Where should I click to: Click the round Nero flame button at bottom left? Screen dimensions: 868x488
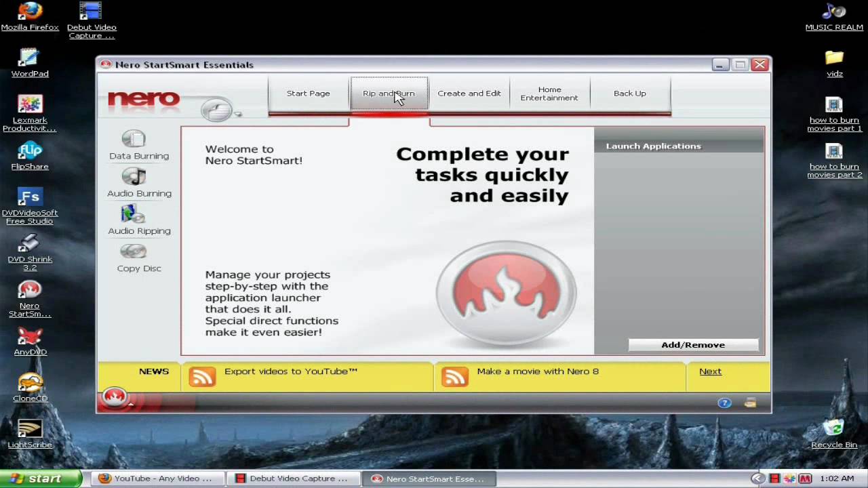[x=115, y=398]
